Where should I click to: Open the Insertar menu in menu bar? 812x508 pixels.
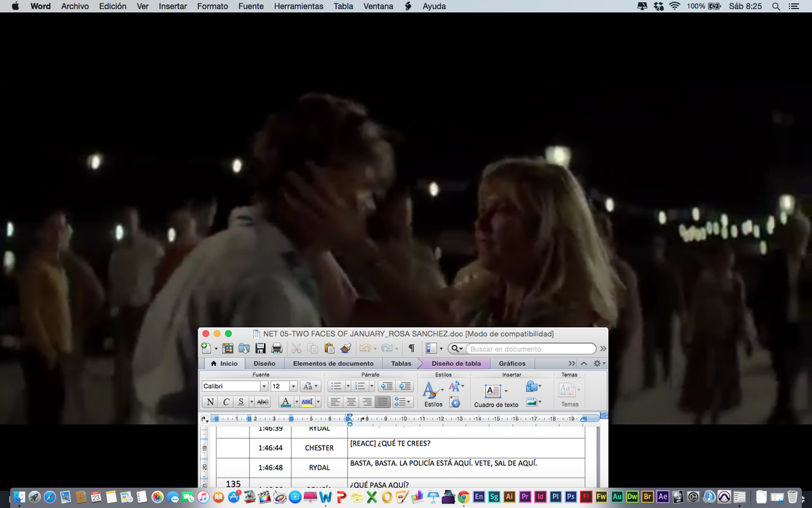pos(173,6)
